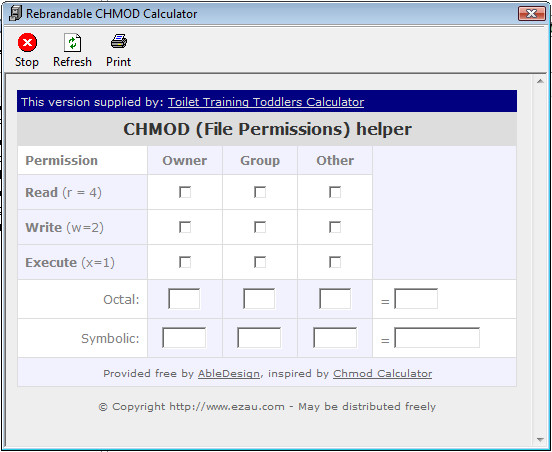Open the AbleDesign link

click(x=229, y=373)
